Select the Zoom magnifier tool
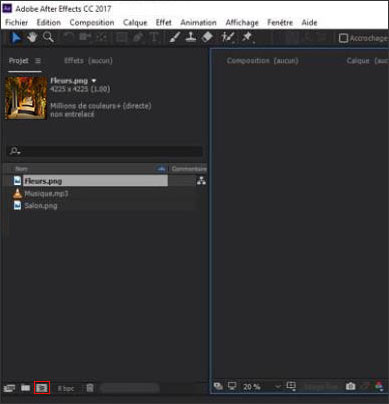 (48, 37)
